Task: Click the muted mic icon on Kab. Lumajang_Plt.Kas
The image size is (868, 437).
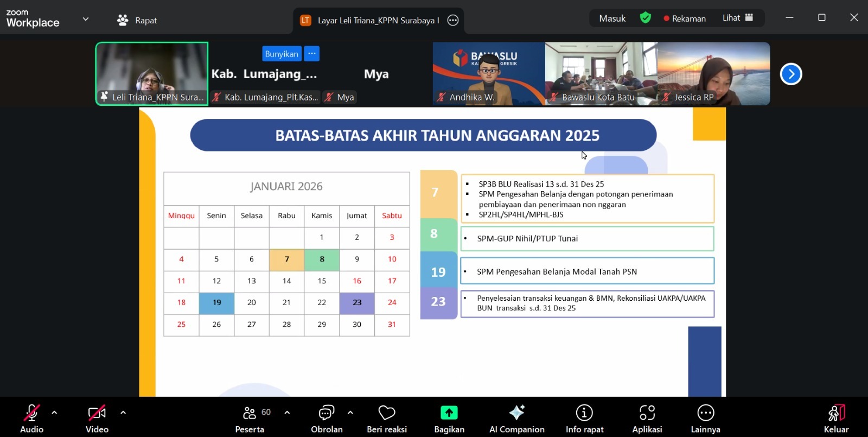Action: point(216,97)
